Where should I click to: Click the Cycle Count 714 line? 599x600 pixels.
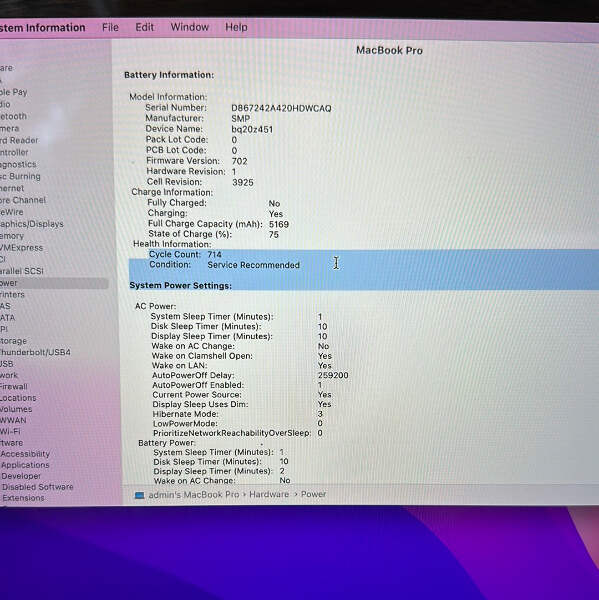(x=185, y=254)
